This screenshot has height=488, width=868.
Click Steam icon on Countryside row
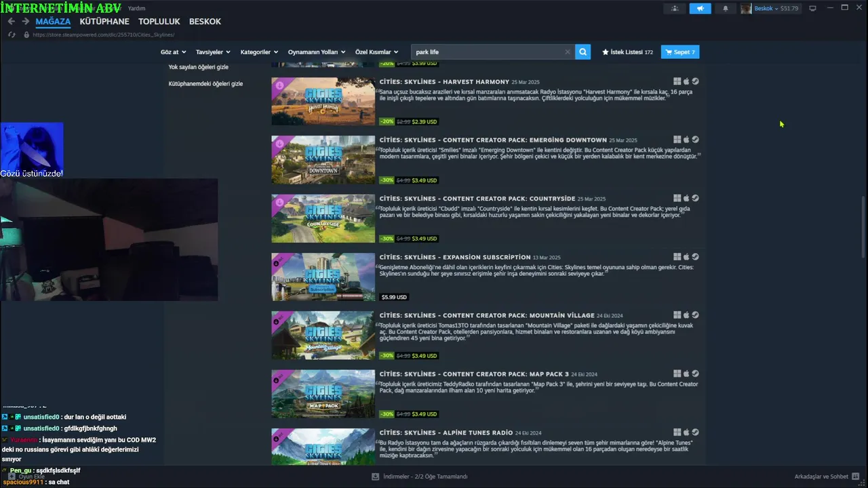tap(695, 198)
